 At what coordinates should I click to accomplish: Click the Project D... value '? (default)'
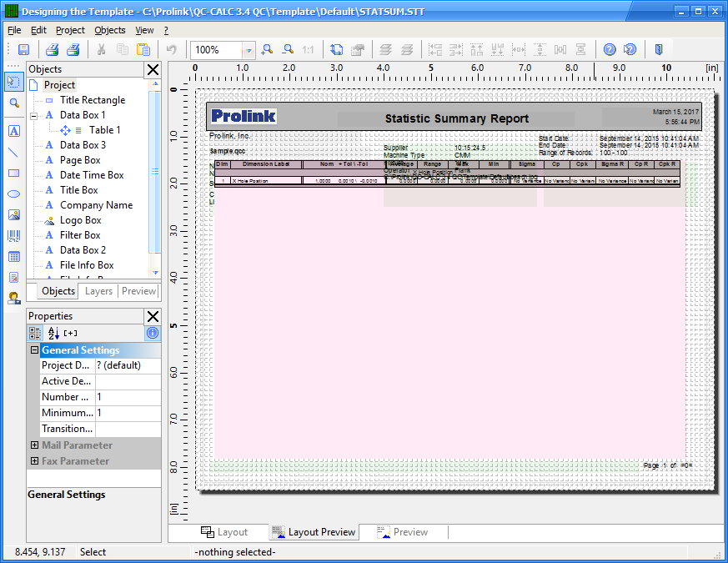pyautogui.click(x=128, y=365)
